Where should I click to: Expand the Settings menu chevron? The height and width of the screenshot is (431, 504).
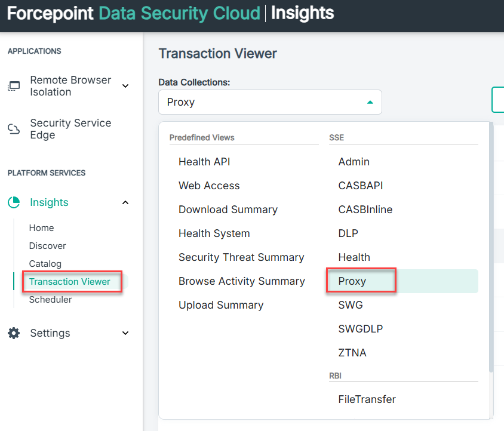[125, 333]
